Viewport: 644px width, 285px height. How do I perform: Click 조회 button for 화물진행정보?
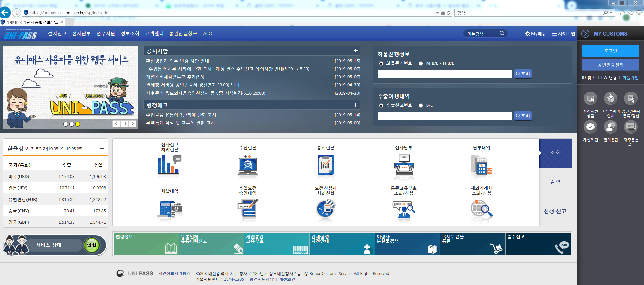pos(523,74)
